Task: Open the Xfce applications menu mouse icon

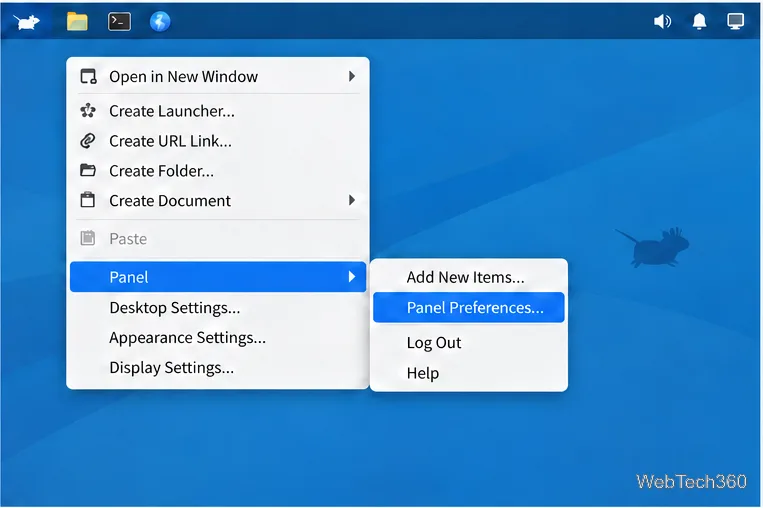Action: [x=26, y=22]
